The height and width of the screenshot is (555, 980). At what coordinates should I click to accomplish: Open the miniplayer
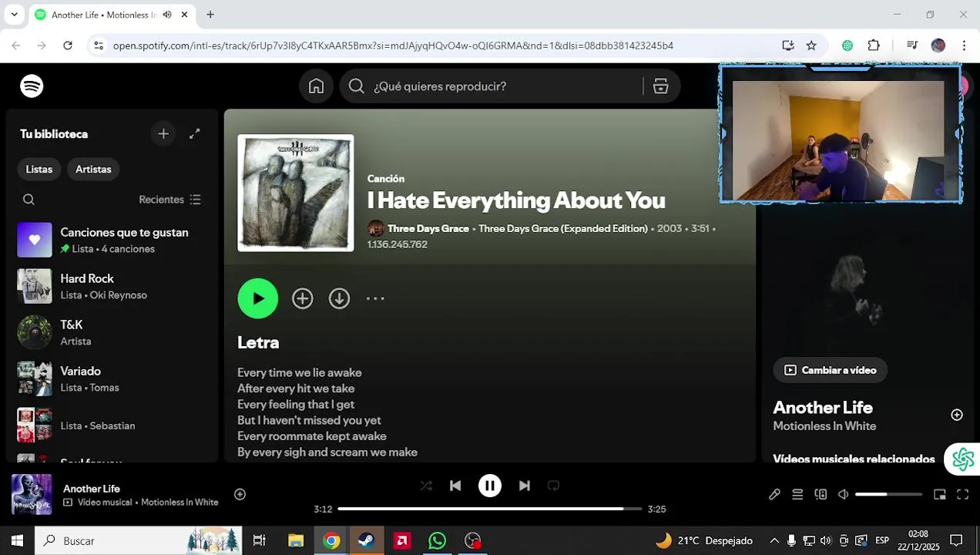(x=940, y=494)
